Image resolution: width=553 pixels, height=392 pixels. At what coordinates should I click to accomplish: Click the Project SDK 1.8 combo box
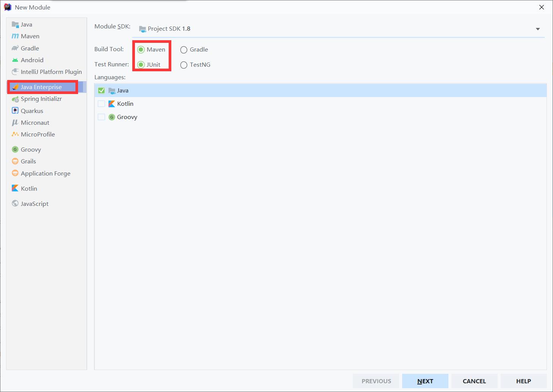pyautogui.click(x=338, y=29)
